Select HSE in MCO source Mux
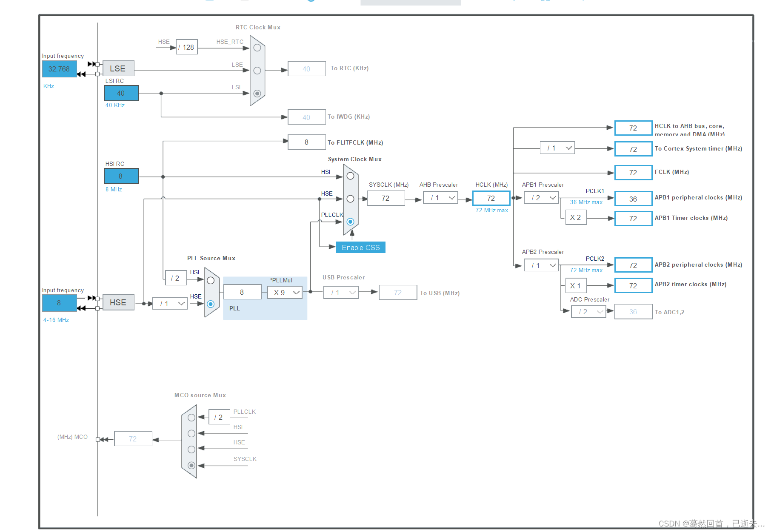Screen dimensions: 771x532 [x=191, y=449]
